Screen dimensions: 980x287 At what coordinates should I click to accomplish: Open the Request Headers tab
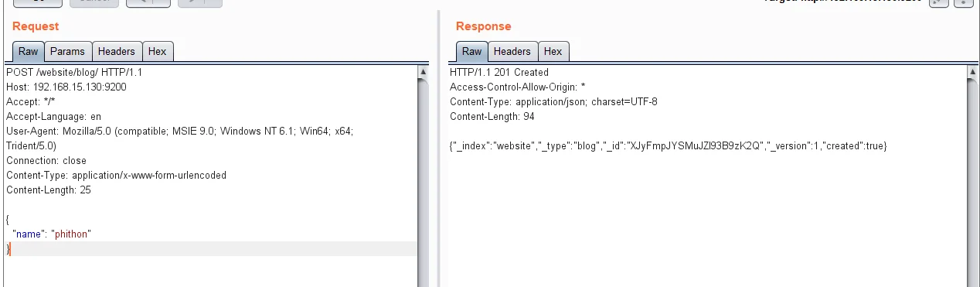[x=117, y=52]
